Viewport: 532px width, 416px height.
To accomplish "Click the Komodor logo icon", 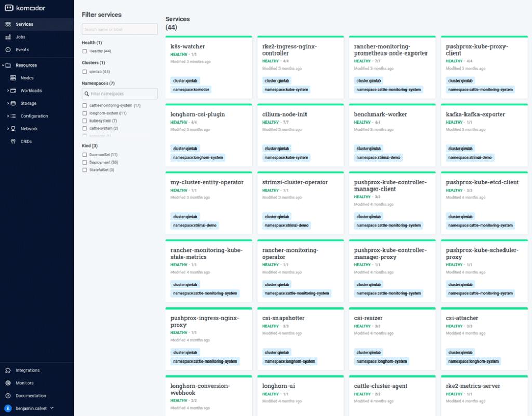I will [x=9, y=8].
